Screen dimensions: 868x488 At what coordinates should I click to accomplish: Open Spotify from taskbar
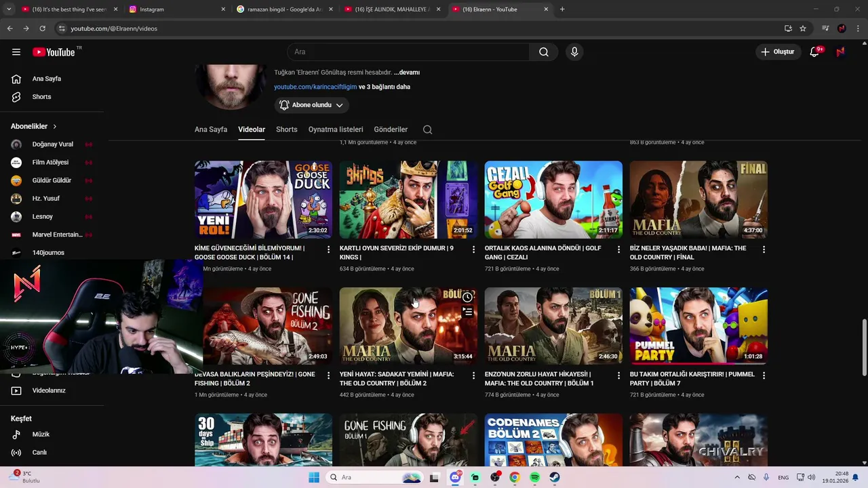(x=534, y=477)
